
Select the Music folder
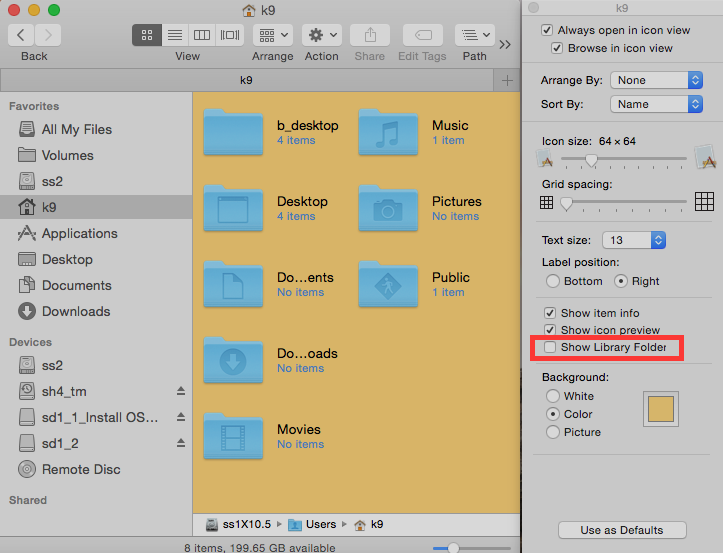tap(388, 132)
